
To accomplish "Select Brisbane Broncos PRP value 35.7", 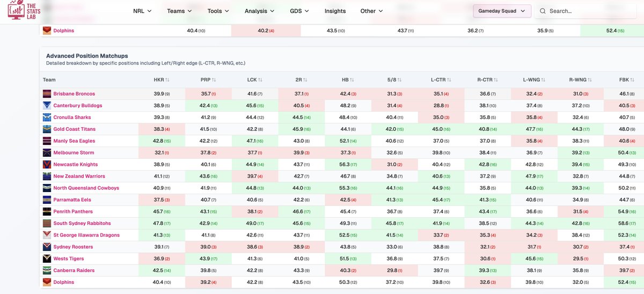I will click(x=208, y=94).
